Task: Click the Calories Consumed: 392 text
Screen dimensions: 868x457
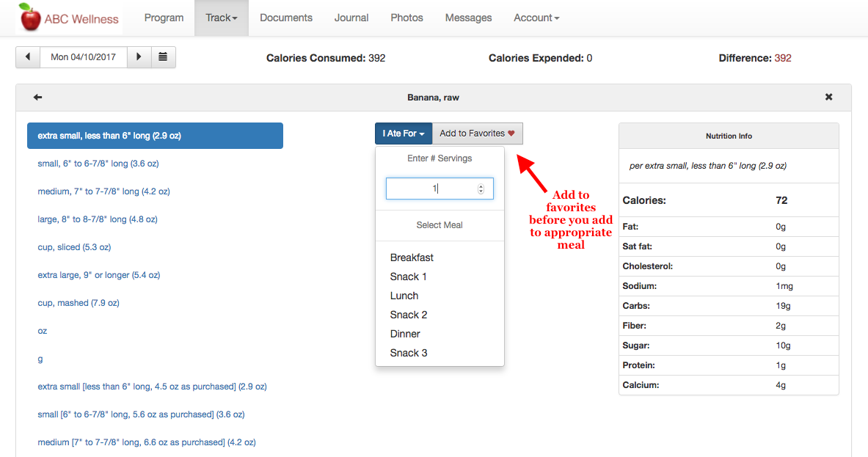Action: click(x=326, y=58)
